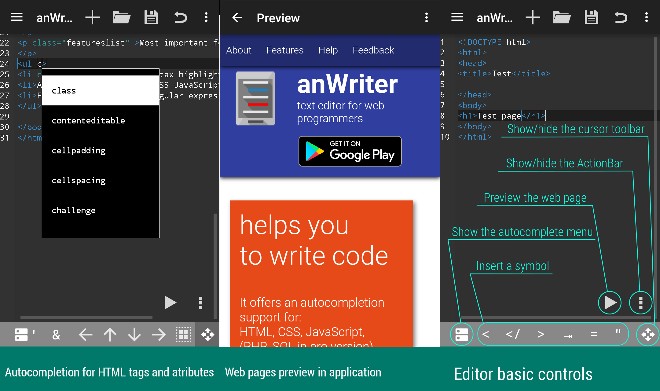Toggle the cursor toolbar in the right editor

tap(648, 335)
